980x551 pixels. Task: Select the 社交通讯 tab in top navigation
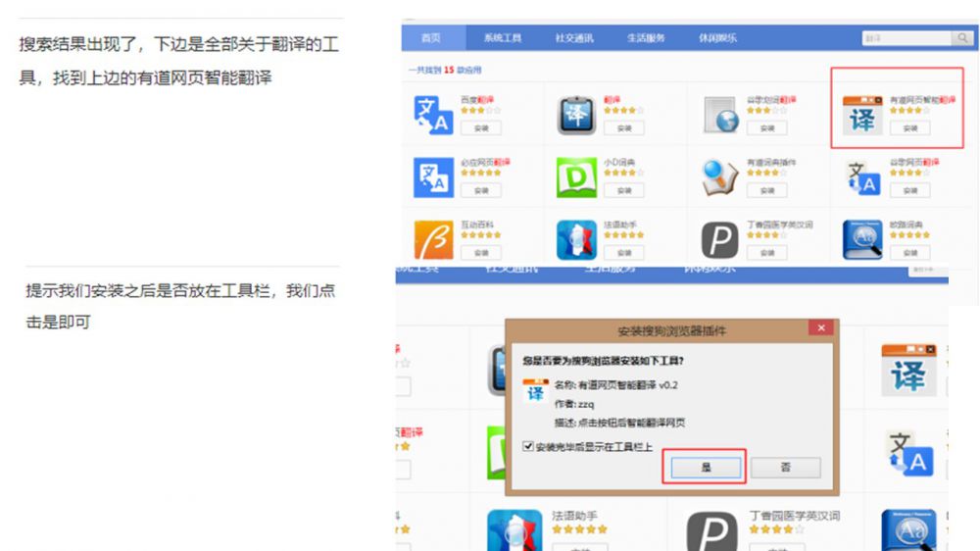click(x=573, y=38)
